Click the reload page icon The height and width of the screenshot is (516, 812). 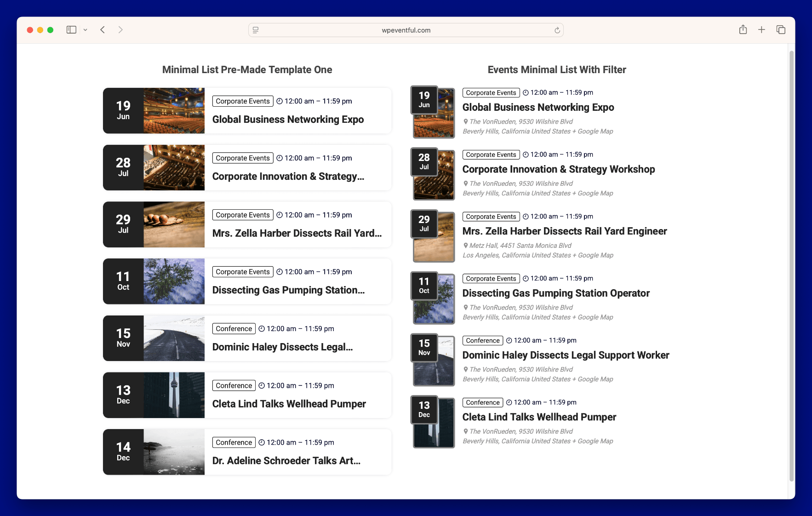(x=557, y=30)
